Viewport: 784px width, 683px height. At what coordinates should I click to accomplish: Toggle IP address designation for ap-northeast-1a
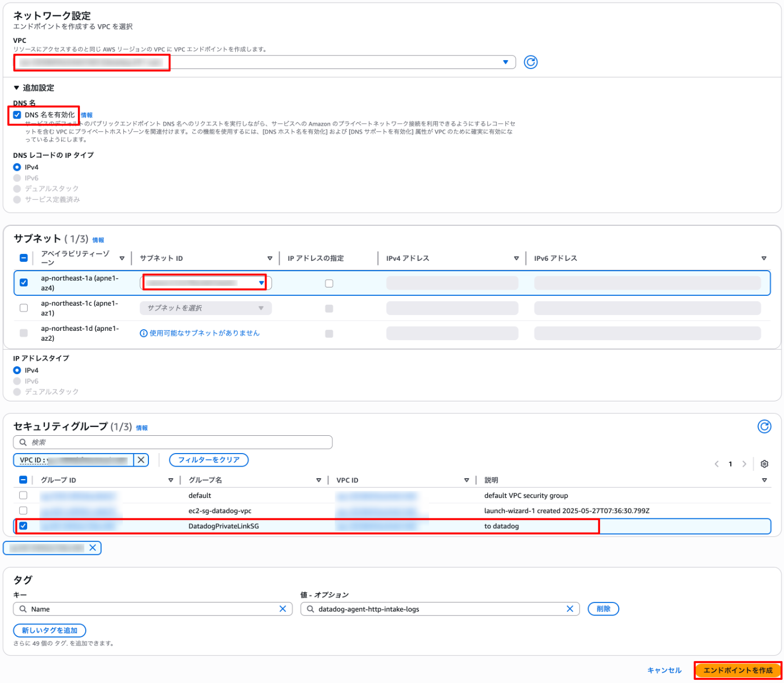[x=329, y=283]
